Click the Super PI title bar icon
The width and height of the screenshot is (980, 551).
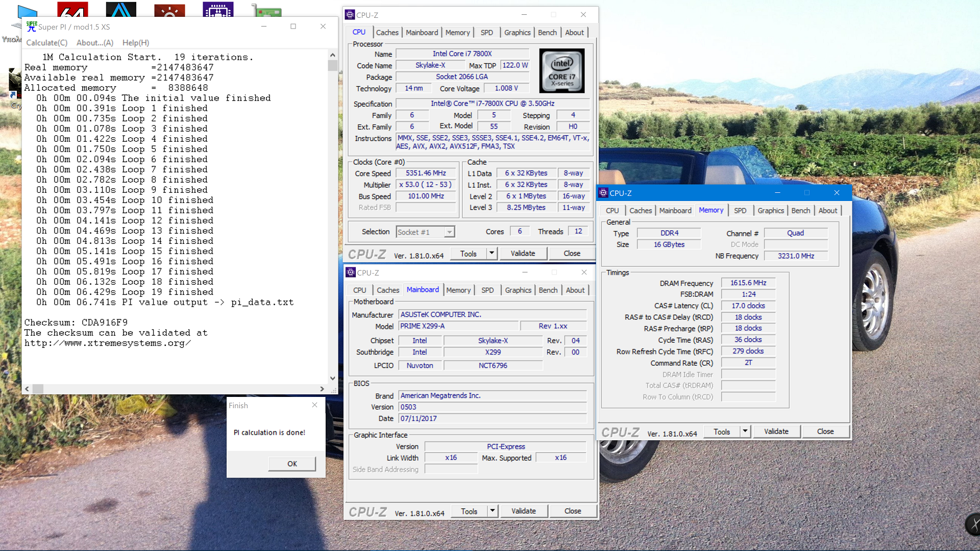point(32,27)
